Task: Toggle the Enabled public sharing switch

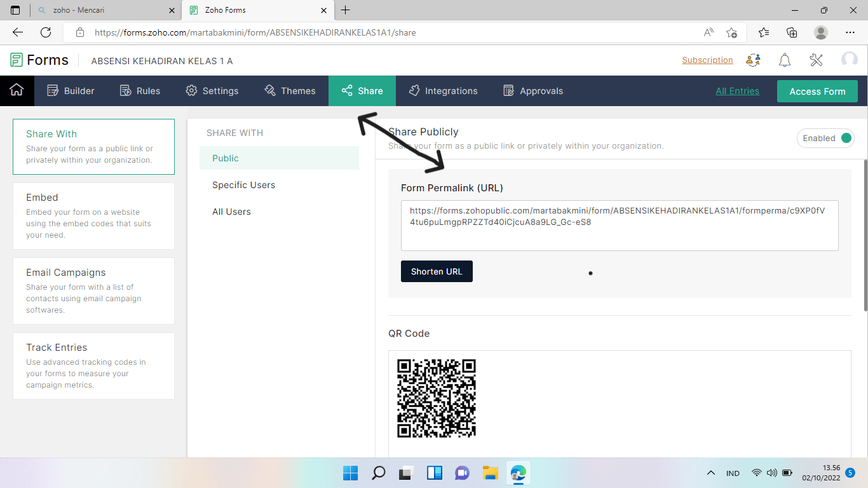Action: point(826,138)
